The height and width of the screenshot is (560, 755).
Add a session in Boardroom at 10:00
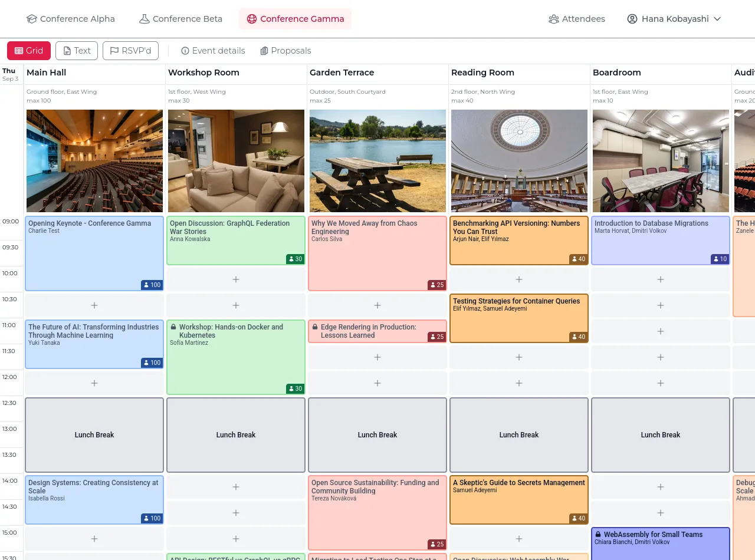(661, 279)
